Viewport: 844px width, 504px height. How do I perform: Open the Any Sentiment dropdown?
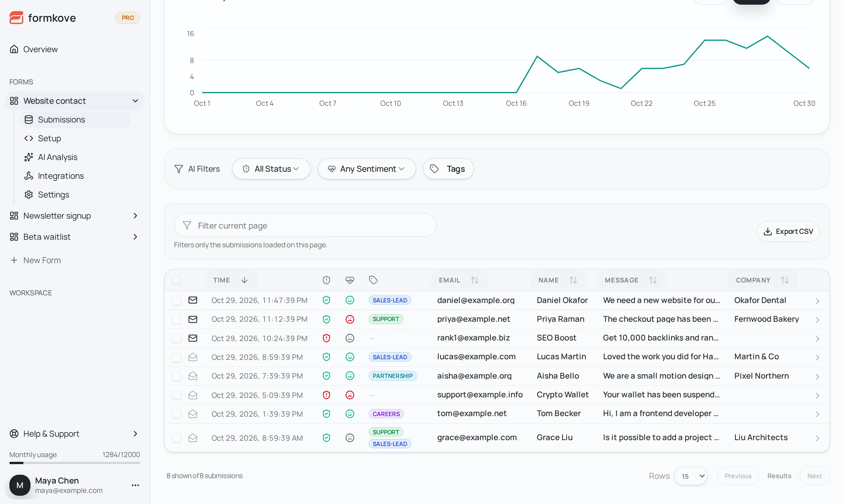click(x=367, y=169)
